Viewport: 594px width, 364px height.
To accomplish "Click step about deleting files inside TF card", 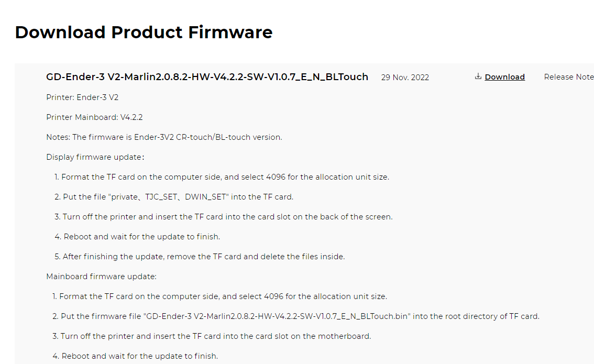I will coord(200,257).
